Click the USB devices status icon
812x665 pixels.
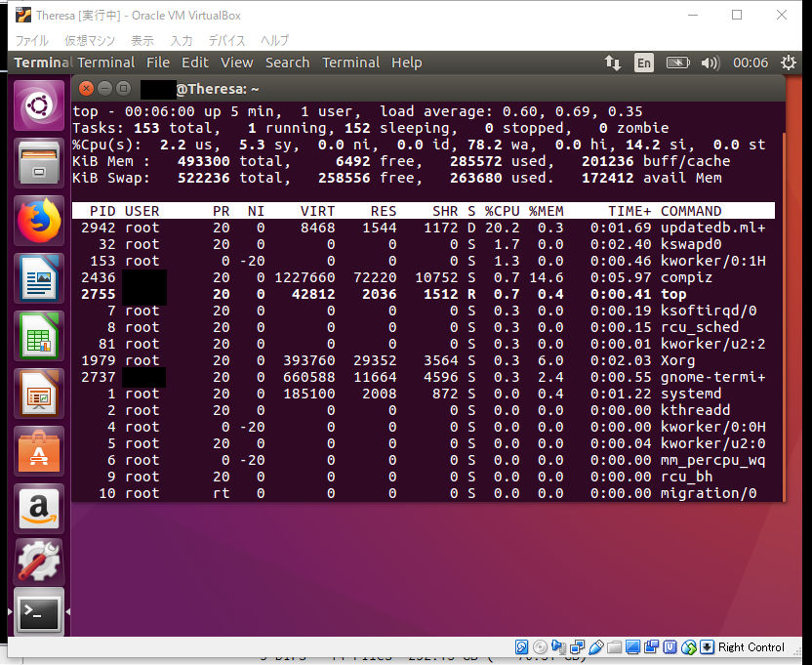click(596, 647)
